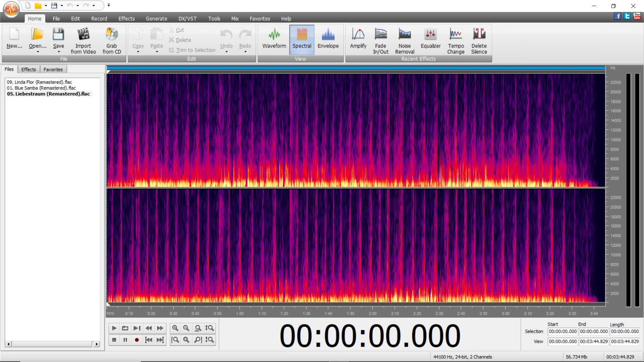Toggle the Spectral view button
Image resolution: width=644 pixels, height=362 pixels.
(x=302, y=40)
